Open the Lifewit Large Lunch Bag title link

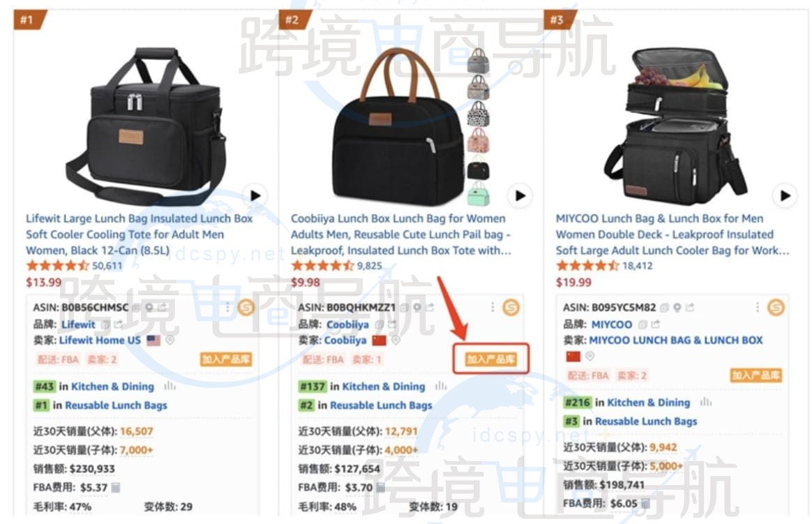[x=140, y=234]
